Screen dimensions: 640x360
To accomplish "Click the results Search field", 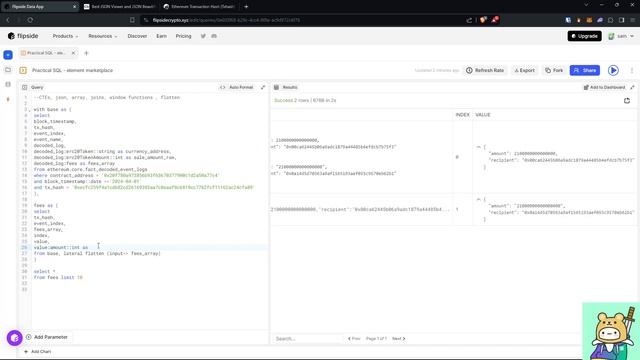I will [x=307, y=339].
